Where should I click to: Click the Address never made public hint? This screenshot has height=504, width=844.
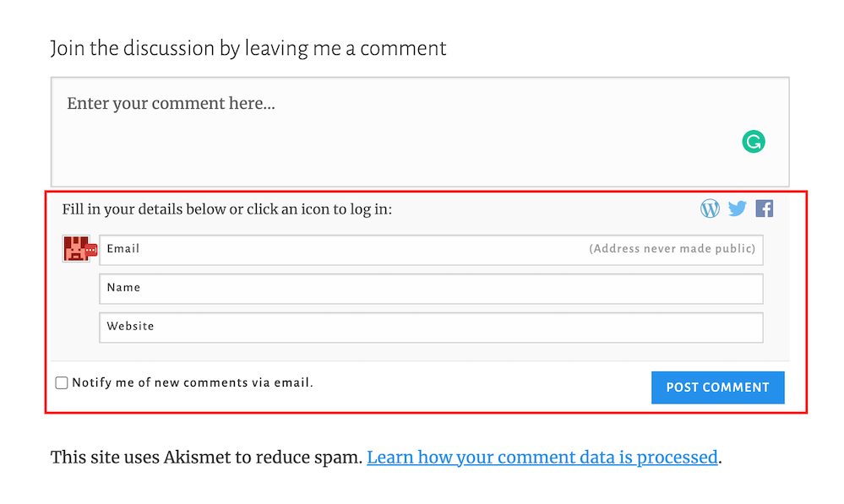click(672, 249)
